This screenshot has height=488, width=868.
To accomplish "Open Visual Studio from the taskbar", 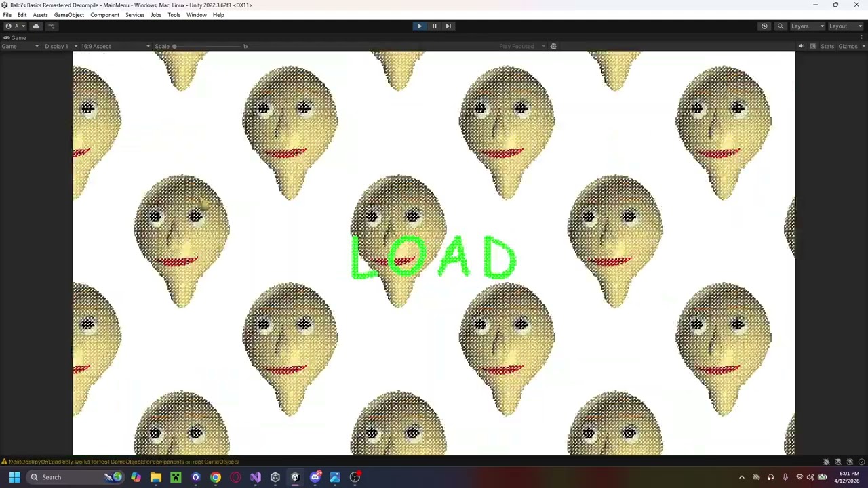I will coord(255,477).
